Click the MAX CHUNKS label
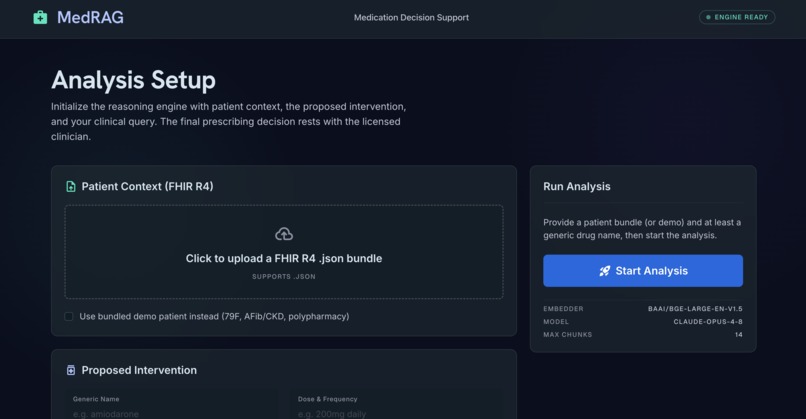Image resolution: width=806 pixels, height=419 pixels. (x=567, y=335)
